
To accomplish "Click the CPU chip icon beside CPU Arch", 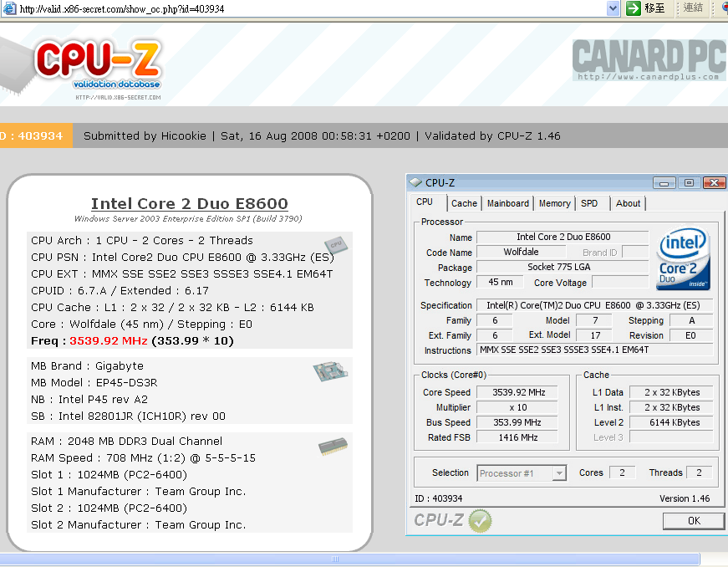I will tap(336, 244).
